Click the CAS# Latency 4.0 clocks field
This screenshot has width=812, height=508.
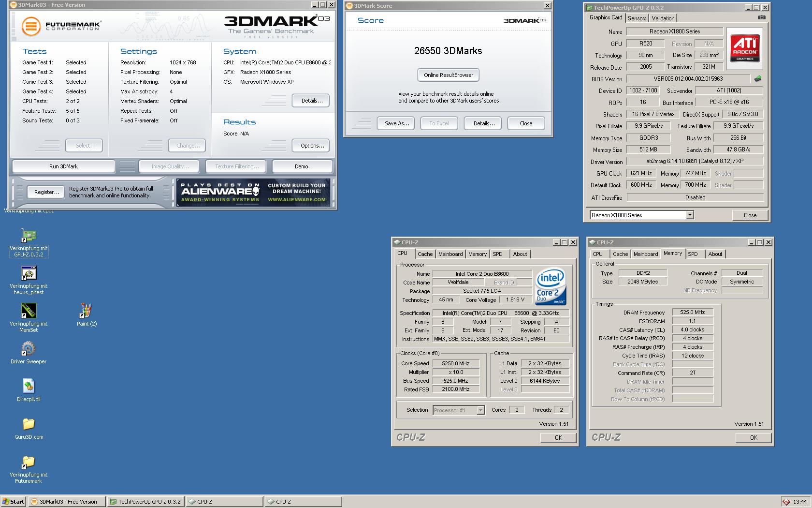click(x=693, y=330)
